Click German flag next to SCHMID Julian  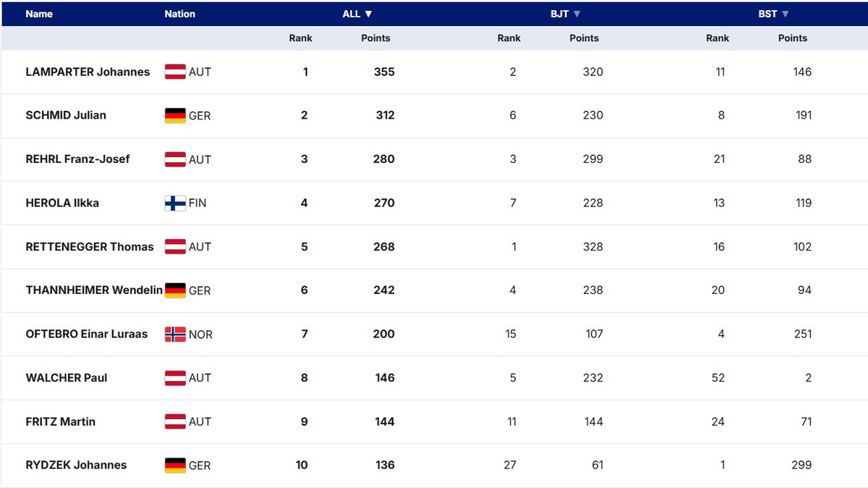(175, 115)
